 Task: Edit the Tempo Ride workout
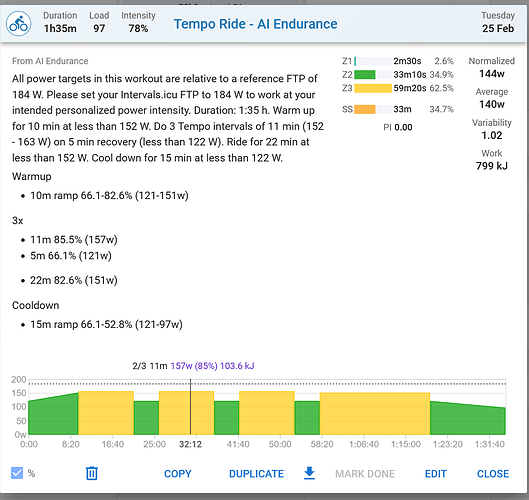click(x=436, y=474)
